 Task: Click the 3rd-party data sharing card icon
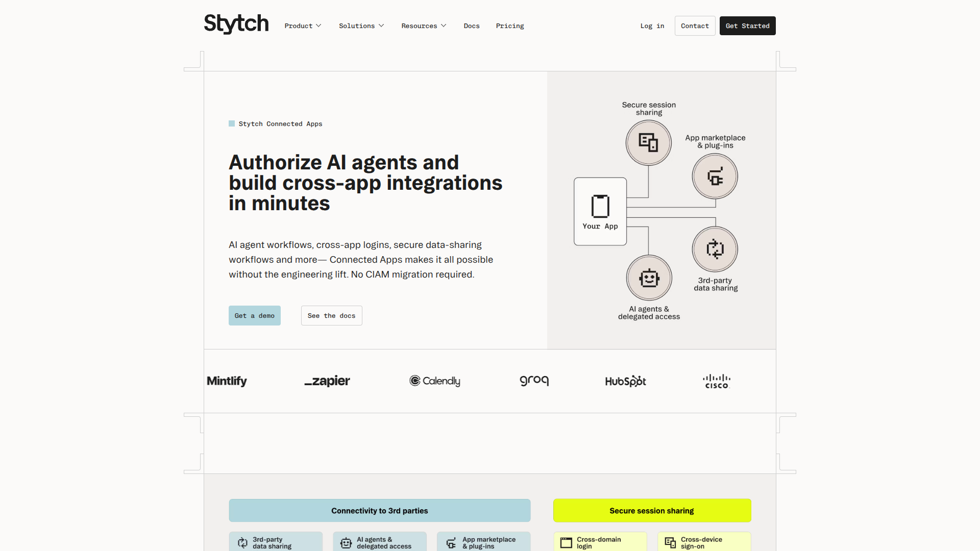click(242, 543)
